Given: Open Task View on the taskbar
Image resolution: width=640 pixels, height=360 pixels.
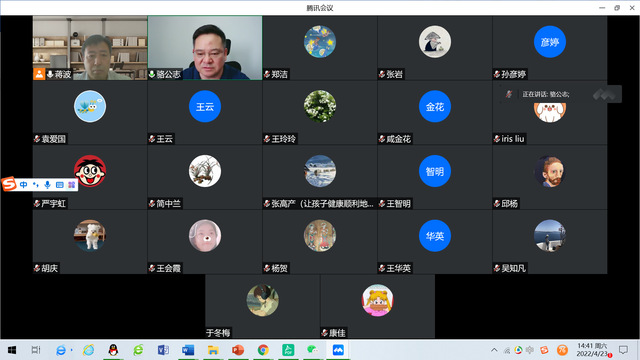Looking at the screenshot, I should [x=36, y=350].
